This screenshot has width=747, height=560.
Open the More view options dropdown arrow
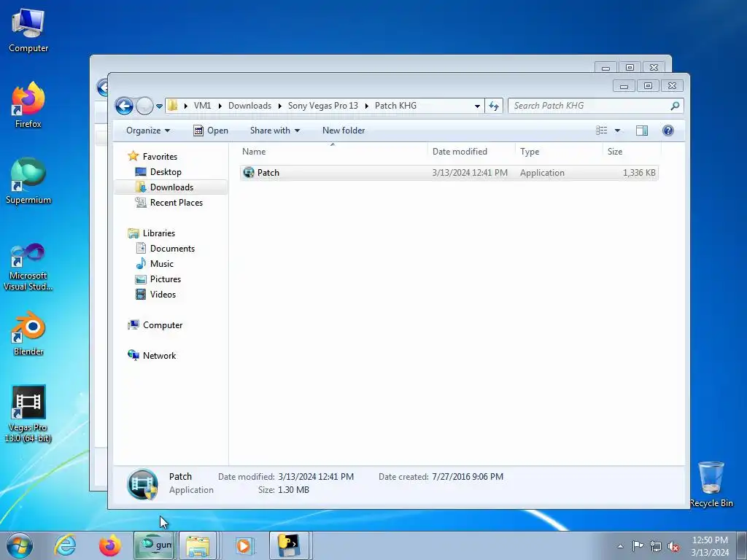click(617, 131)
